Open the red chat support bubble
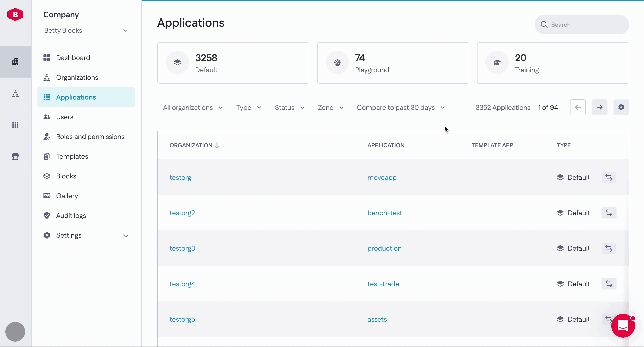 (623, 325)
